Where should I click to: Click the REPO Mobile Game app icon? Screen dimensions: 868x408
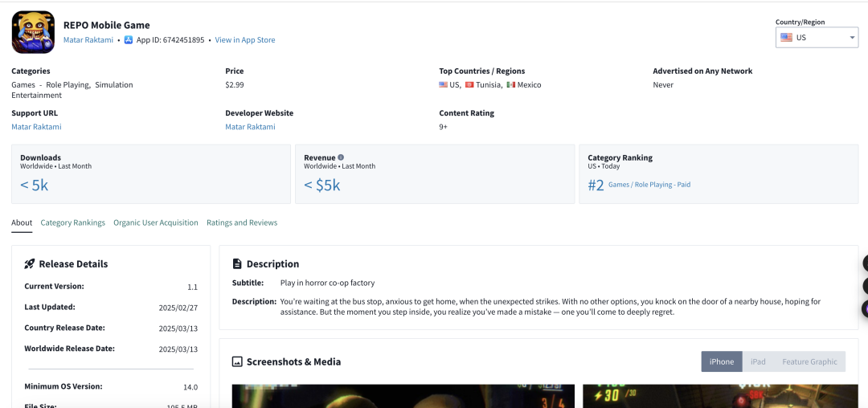coord(33,32)
